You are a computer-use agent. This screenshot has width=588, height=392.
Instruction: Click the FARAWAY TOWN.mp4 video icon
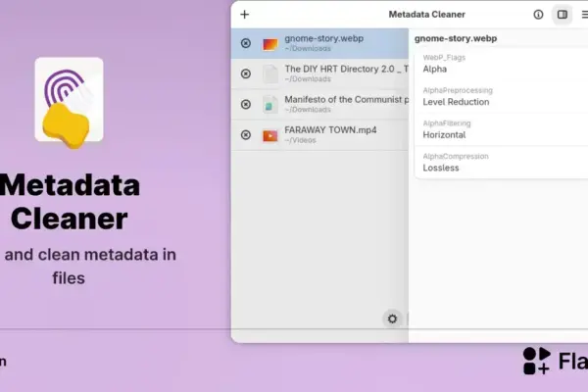(x=270, y=135)
